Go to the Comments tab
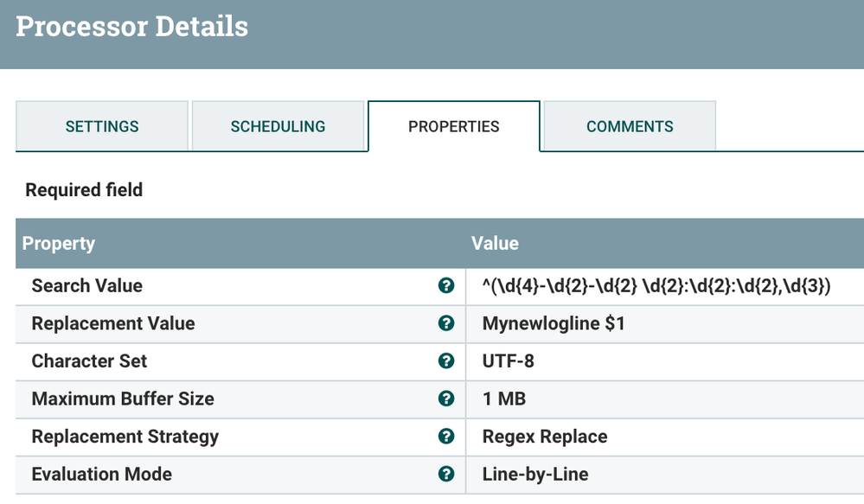The height and width of the screenshot is (504, 864). (x=629, y=126)
